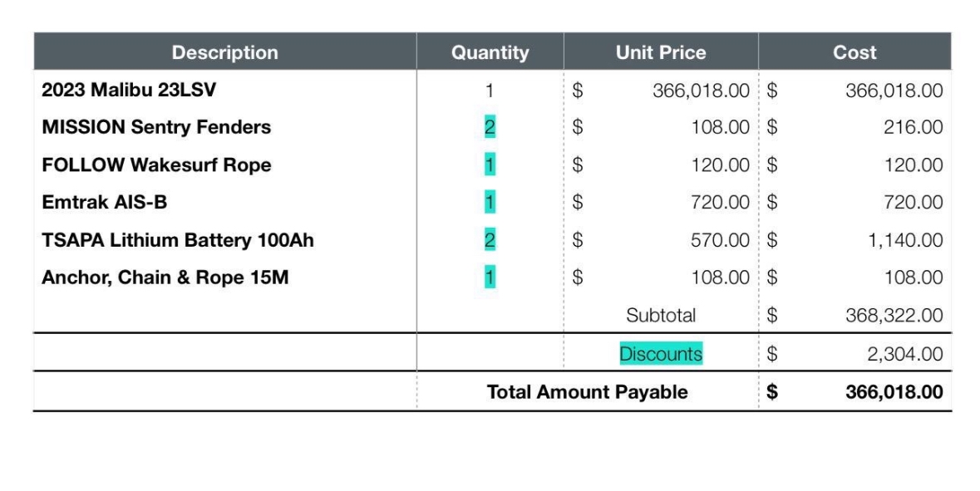Select the TSAPA Lithium Battery quantity cell
This screenshot has width=980, height=491.
[490, 240]
